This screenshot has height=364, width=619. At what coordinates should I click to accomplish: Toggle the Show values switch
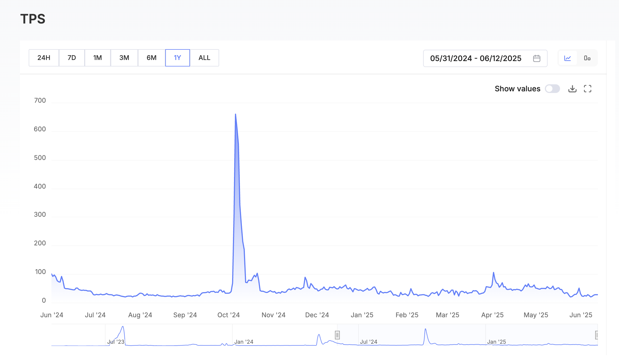pos(552,89)
